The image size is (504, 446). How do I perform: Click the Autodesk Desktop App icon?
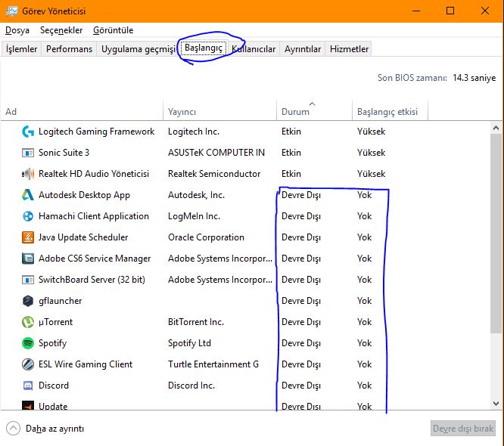pos(28,195)
